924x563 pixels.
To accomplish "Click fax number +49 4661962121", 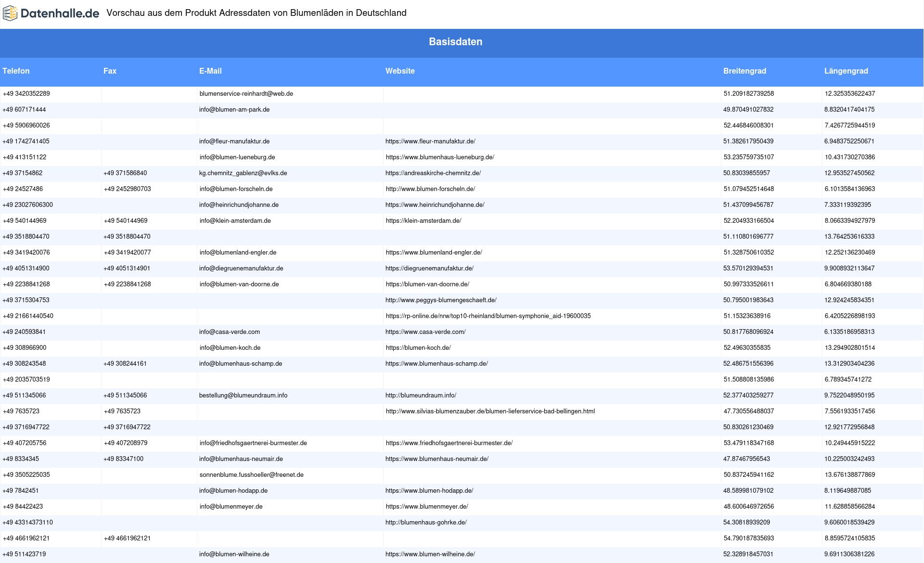I will tap(128, 538).
